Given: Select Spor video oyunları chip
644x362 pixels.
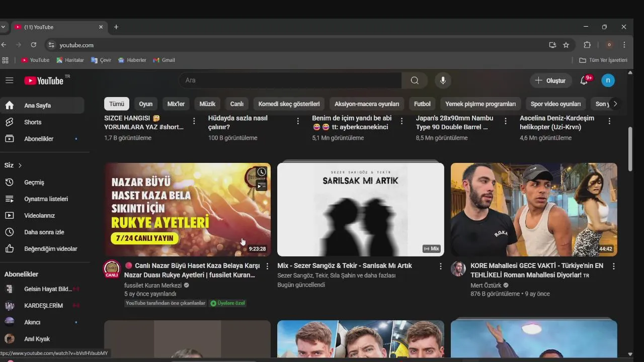Looking at the screenshot, I should (556, 104).
